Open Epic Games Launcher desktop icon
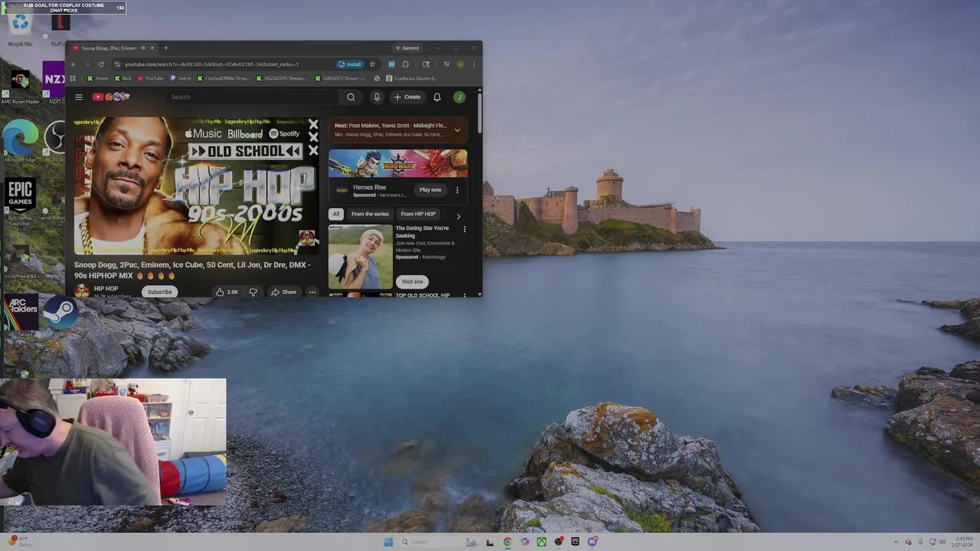The image size is (980, 551). point(21,202)
